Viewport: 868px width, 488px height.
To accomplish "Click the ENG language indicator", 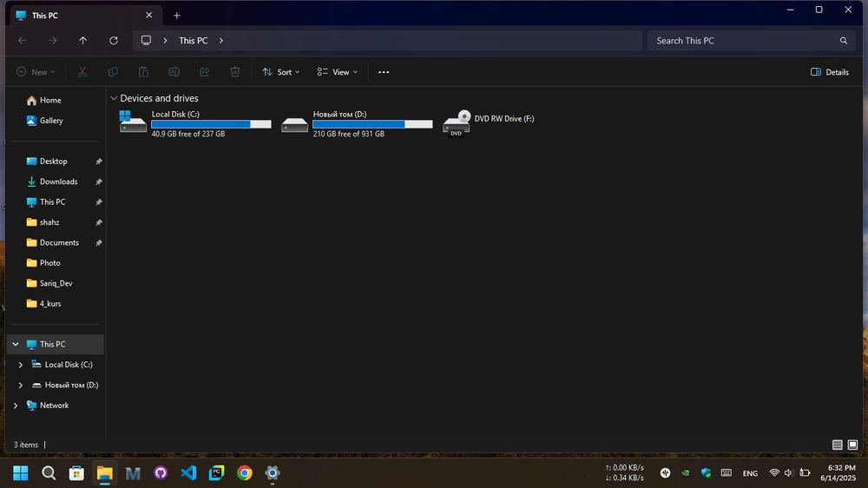I will pyautogui.click(x=750, y=473).
